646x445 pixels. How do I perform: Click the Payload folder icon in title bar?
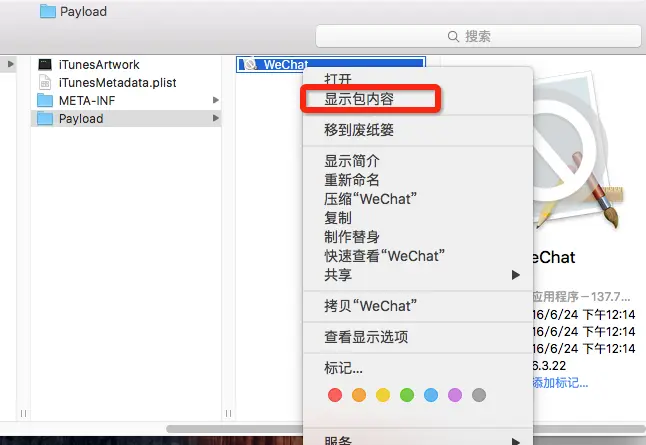[x=48, y=11]
